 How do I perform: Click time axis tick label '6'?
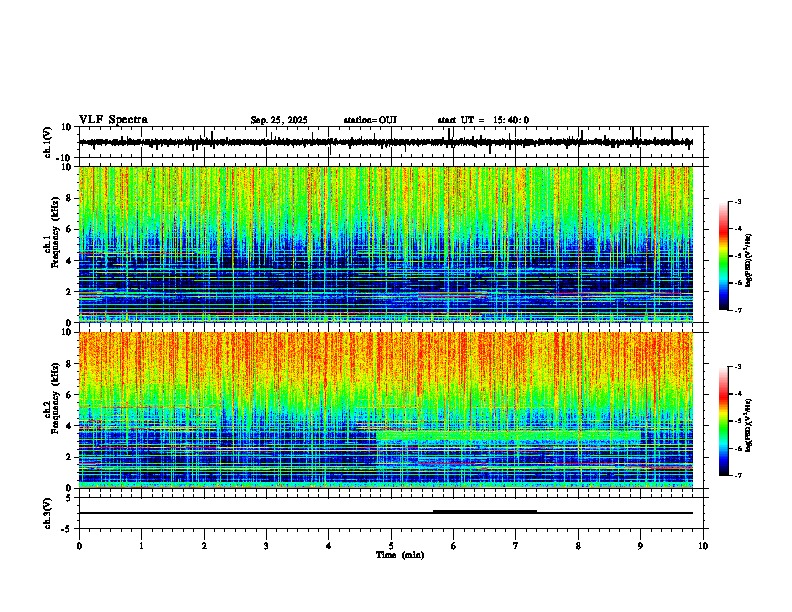(x=454, y=546)
